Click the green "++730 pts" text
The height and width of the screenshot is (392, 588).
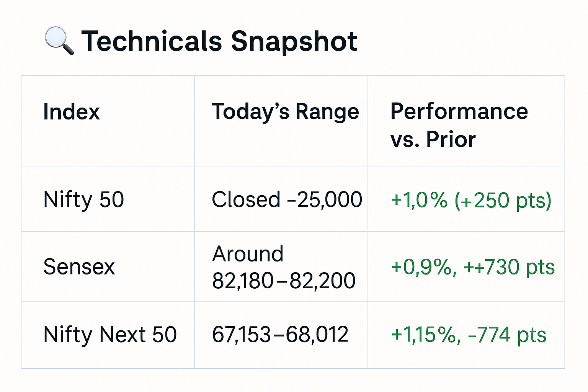[x=509, y=267]
